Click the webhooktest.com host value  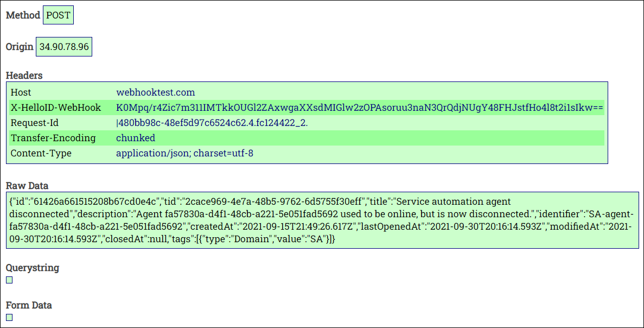(155, 92)
